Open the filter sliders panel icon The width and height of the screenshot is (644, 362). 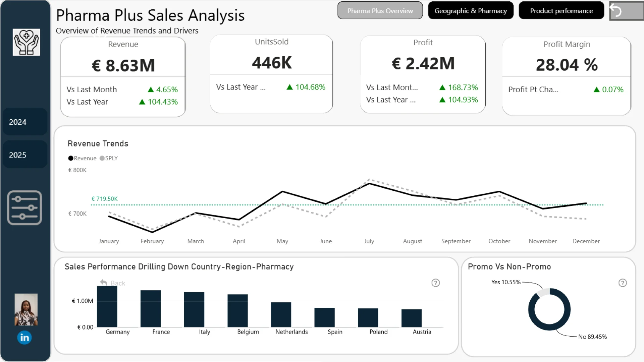[x=24, y=208]
